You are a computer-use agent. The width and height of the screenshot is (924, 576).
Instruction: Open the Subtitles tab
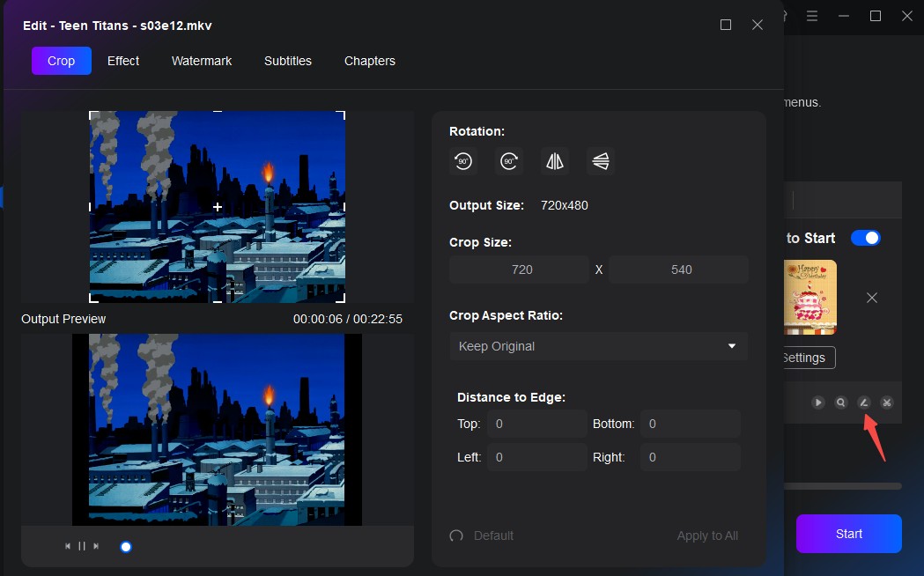point(287,61)
